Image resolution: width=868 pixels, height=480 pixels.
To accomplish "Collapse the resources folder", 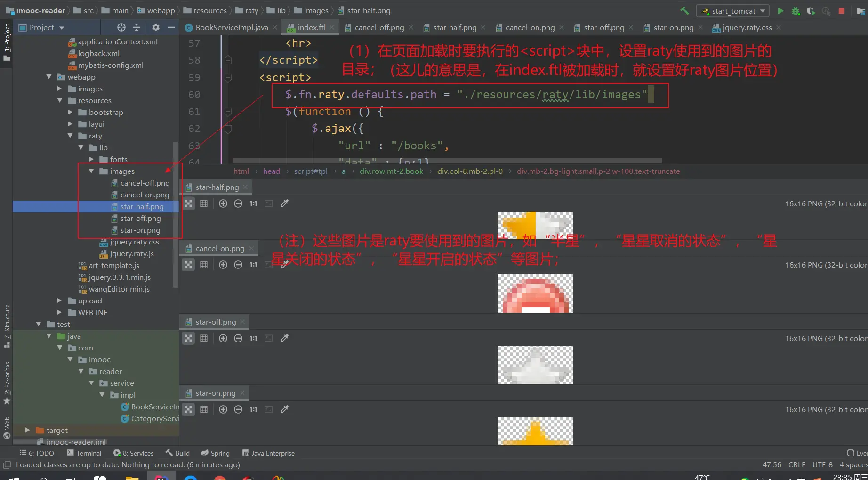I will [59, 100].
